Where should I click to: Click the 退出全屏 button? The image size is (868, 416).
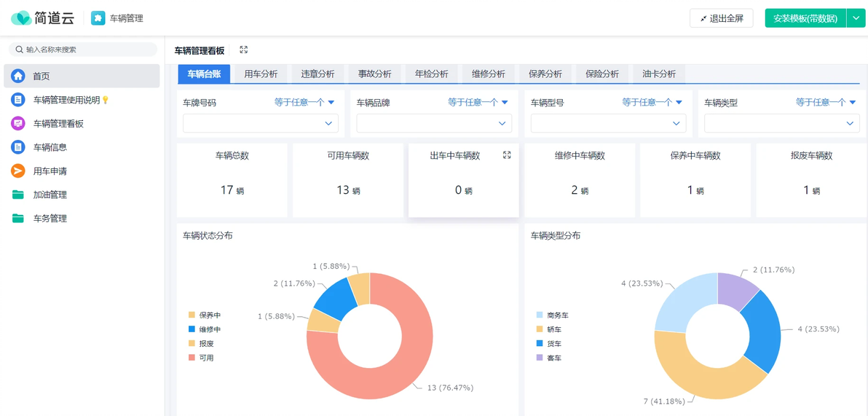722,18
